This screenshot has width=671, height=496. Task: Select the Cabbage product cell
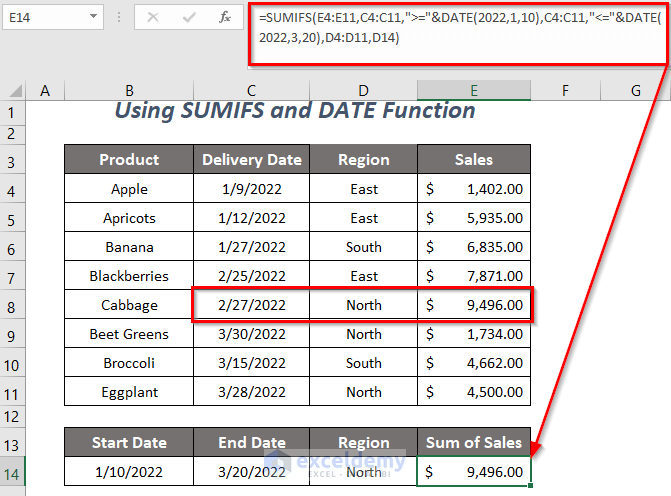[x=129, y=305]
